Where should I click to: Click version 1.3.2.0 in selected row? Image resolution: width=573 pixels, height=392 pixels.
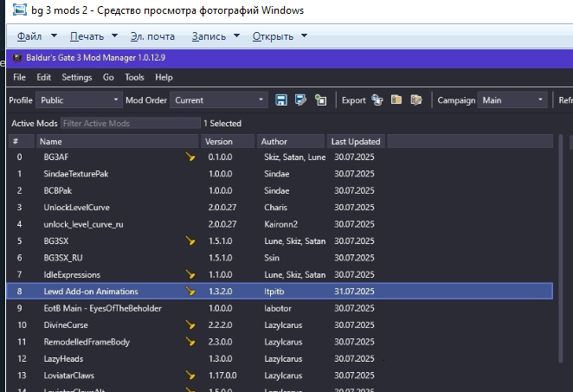[x=221, y=292]
